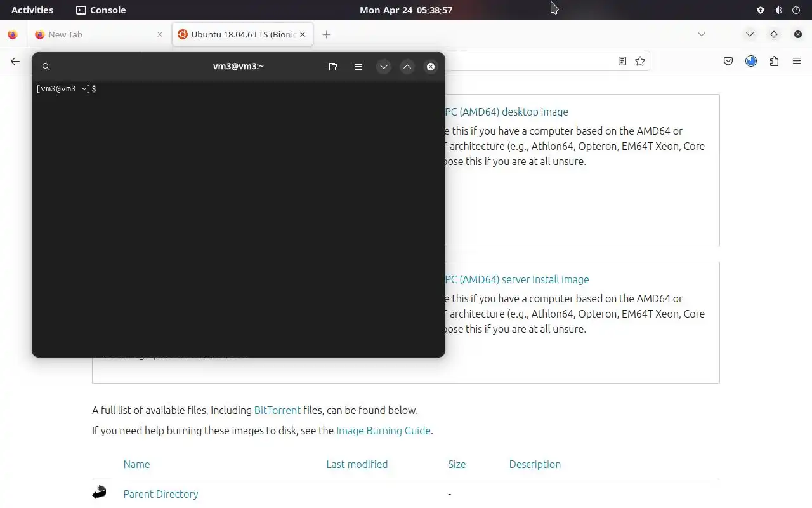Open the clock and calendar panel
The width and height of the screenshot is (812, 508).
(406, 10)
